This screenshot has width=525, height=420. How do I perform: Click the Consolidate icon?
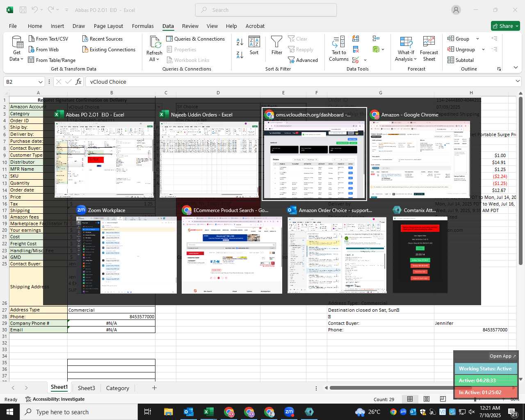click(376, 39)
